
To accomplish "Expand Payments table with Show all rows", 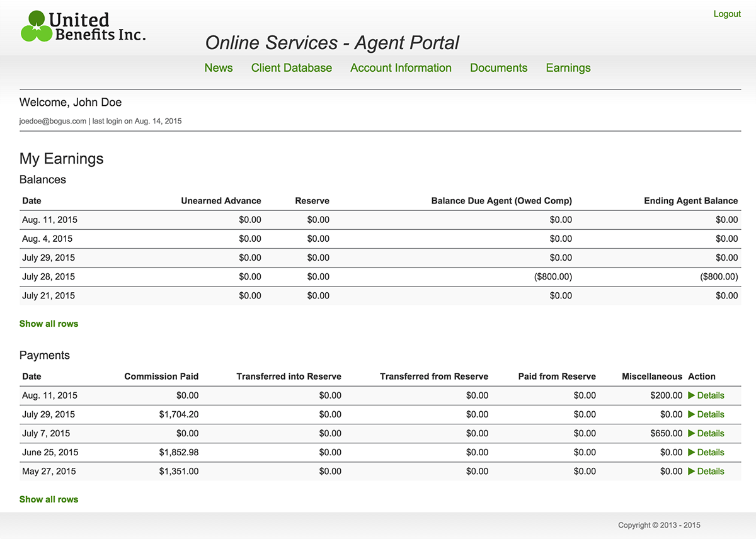I will click(x=49, y=499).
